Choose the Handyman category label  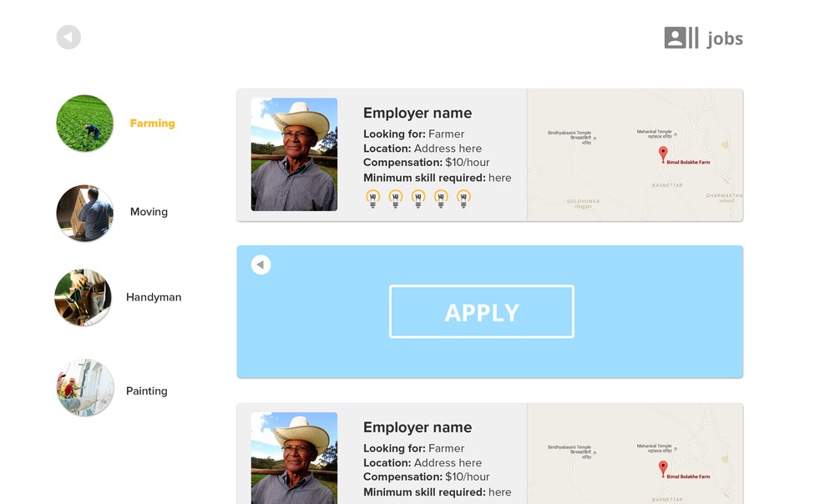point(154,297)
